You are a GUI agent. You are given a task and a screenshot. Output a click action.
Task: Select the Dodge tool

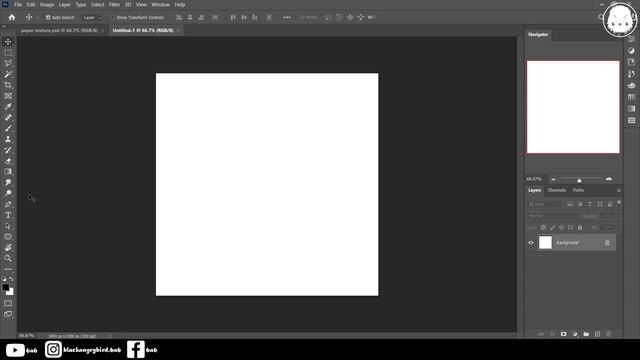click(x=8, y=193)
